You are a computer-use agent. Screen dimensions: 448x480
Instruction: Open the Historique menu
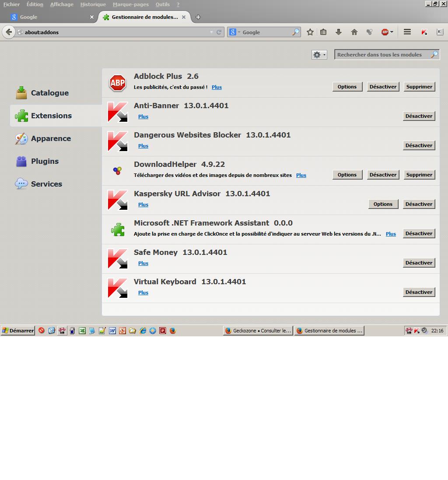tap(93, 4)
